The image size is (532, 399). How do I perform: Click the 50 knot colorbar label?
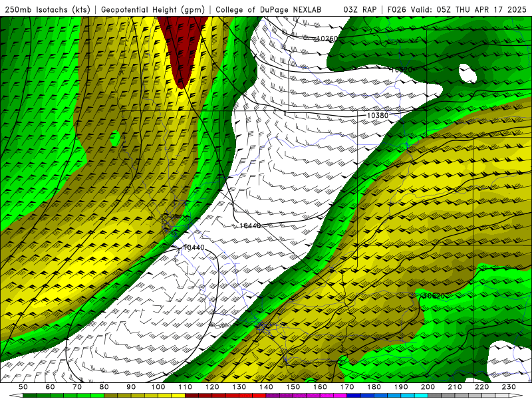tap(23, 387)
